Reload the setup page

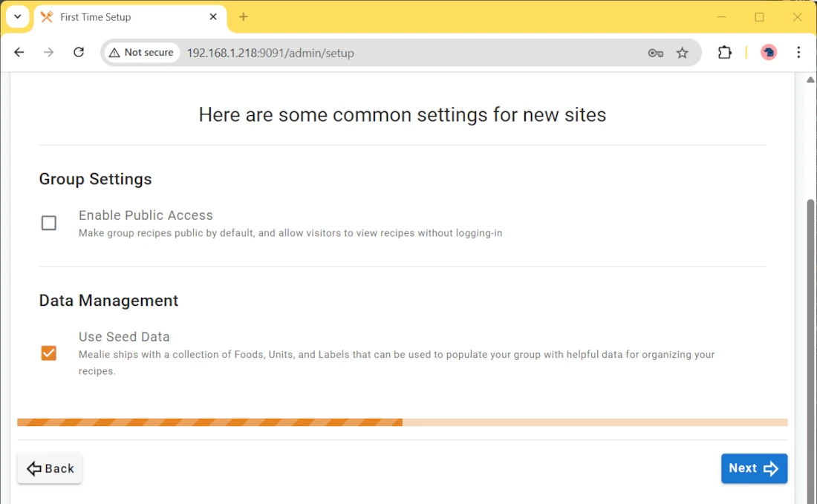(79, 52)
